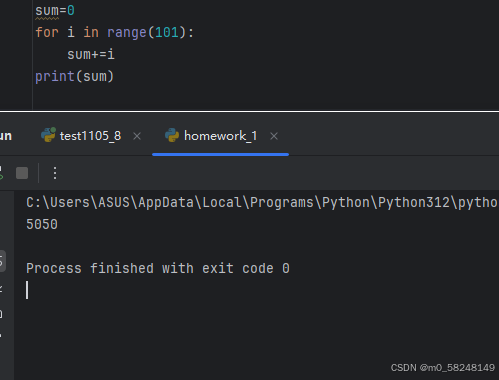Image resolution: width=499 pixels, height=380 pixels.
Task: Click the Stop process square button
Action: 22,173
